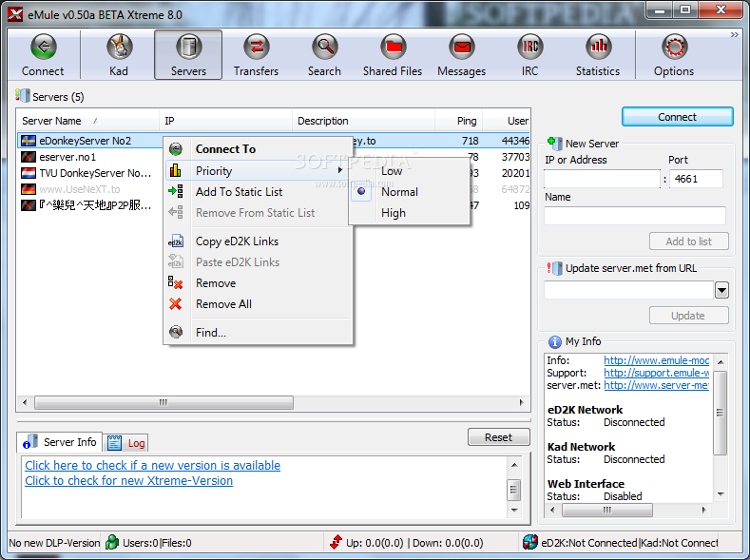Click the server list scroll right arrow

pos(521,402)
